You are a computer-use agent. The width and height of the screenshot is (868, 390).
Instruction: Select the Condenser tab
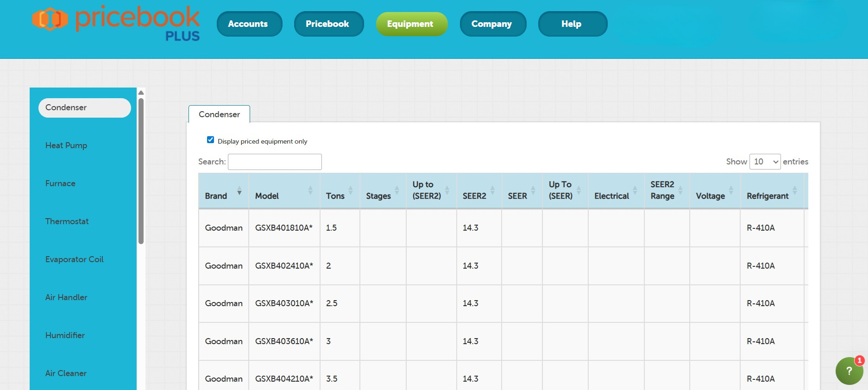pyautogui.click(x=219, y=114)
